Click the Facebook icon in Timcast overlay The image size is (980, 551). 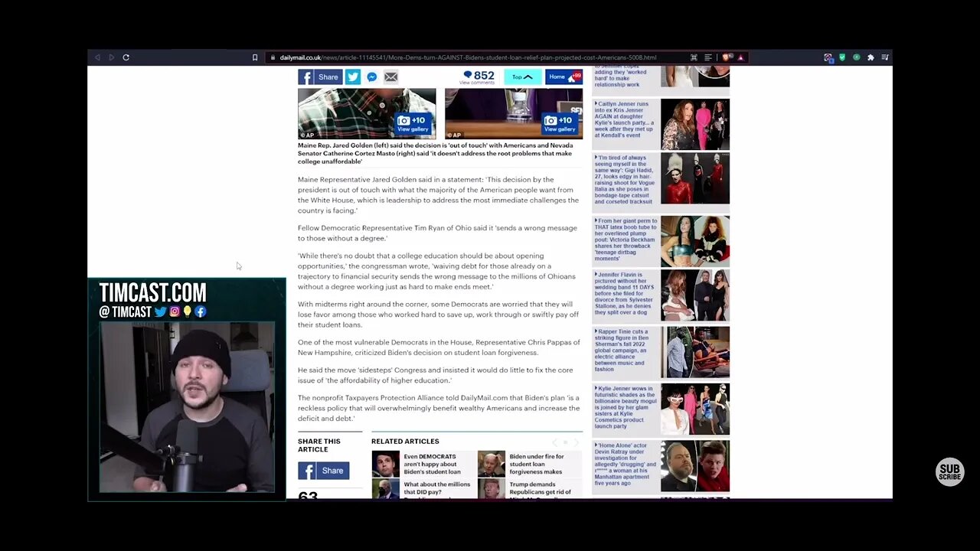click(x=200, y=311)
